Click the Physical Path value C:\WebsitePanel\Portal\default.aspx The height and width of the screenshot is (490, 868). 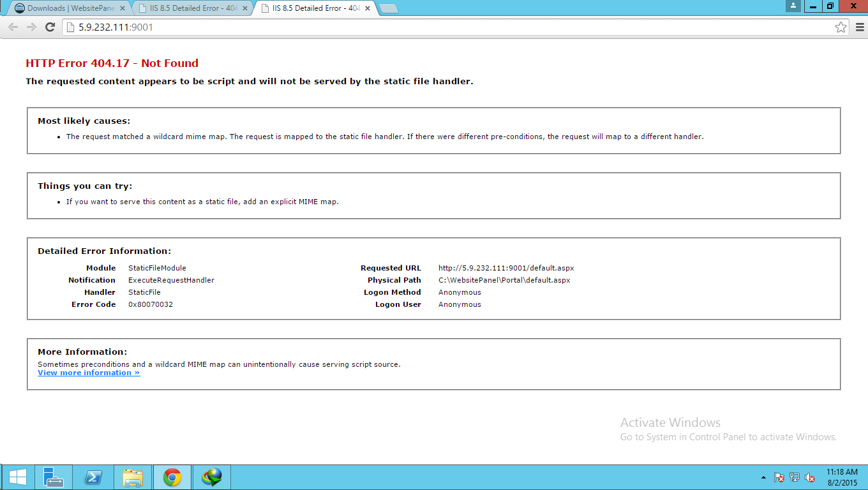(504, 280)
